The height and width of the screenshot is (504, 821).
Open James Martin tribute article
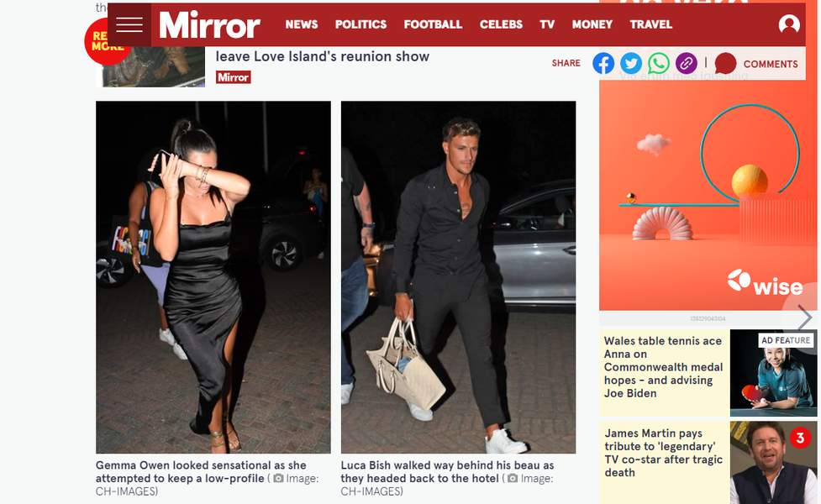click(663, 453)
